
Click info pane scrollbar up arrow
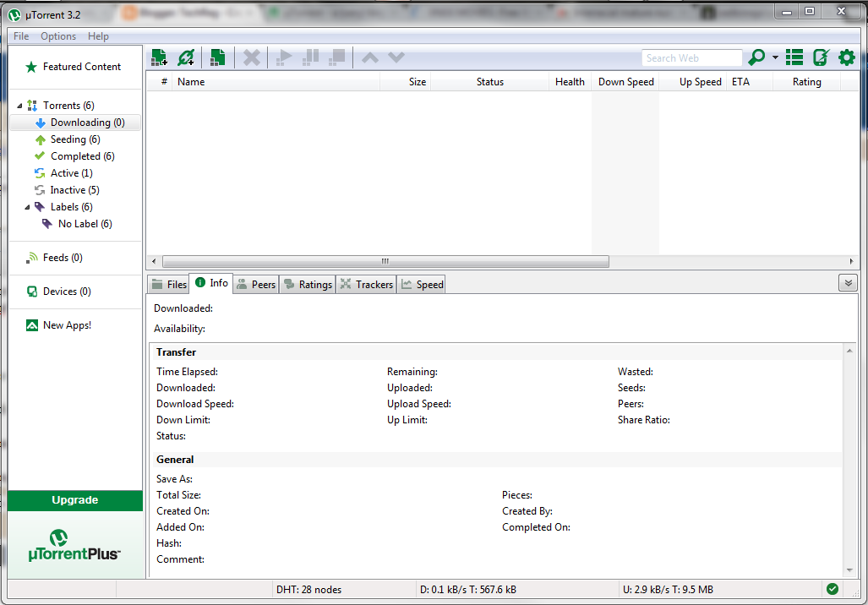(x=849, y=351)
